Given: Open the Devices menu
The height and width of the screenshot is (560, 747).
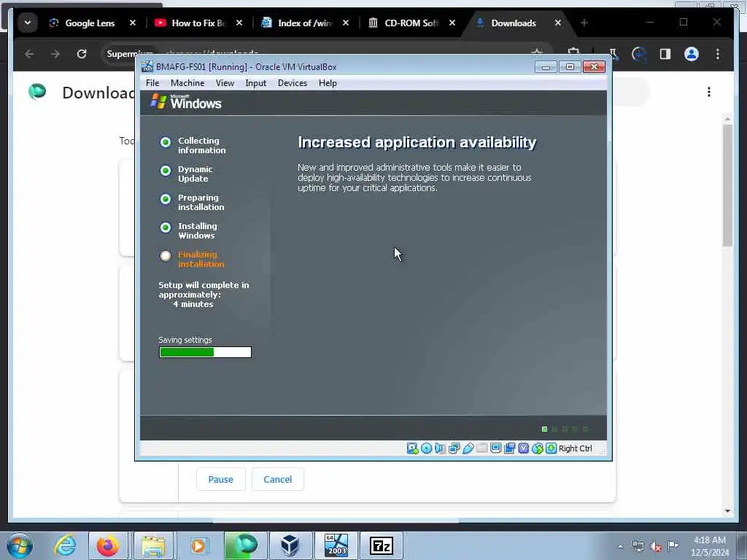Looking at the screenshot, I should pyautogui.click(x=293, y=83).
